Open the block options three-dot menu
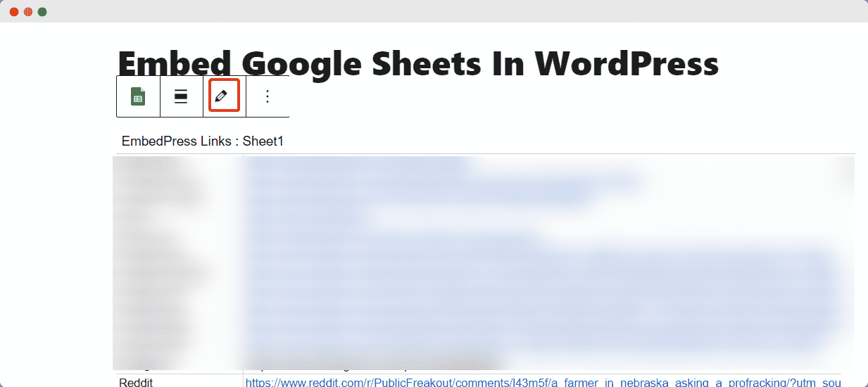 click(x=267, y=96)
